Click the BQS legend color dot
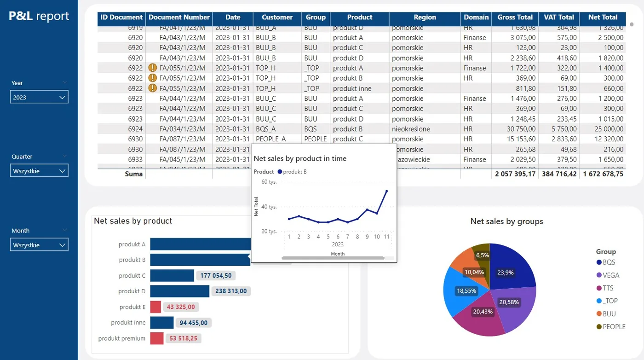The height and width of the screenshot is (360, 644). point(599,262)
